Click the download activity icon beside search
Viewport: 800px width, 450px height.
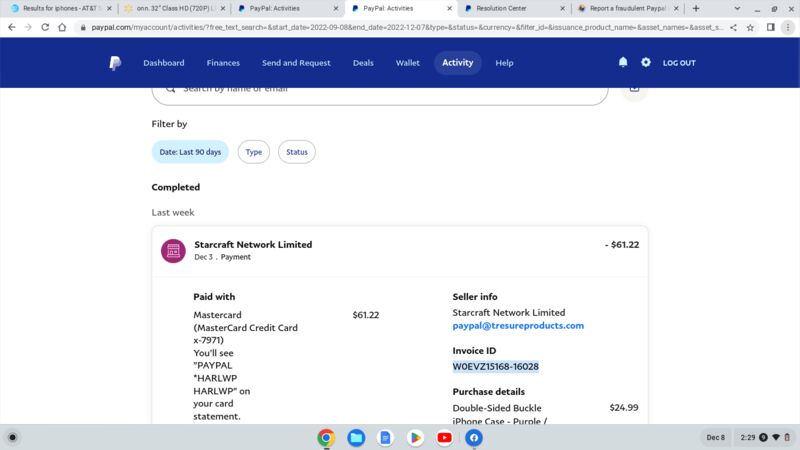coord(634,90)
